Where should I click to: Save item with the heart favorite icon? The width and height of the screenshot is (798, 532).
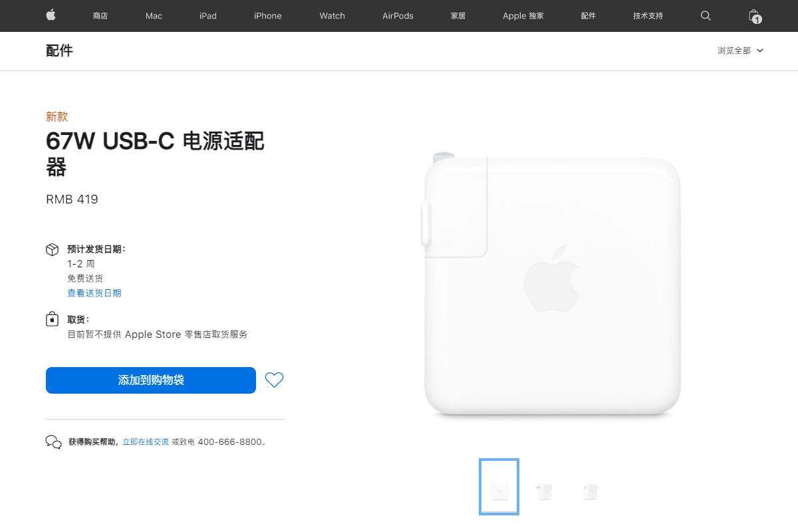tap(274, 380)
